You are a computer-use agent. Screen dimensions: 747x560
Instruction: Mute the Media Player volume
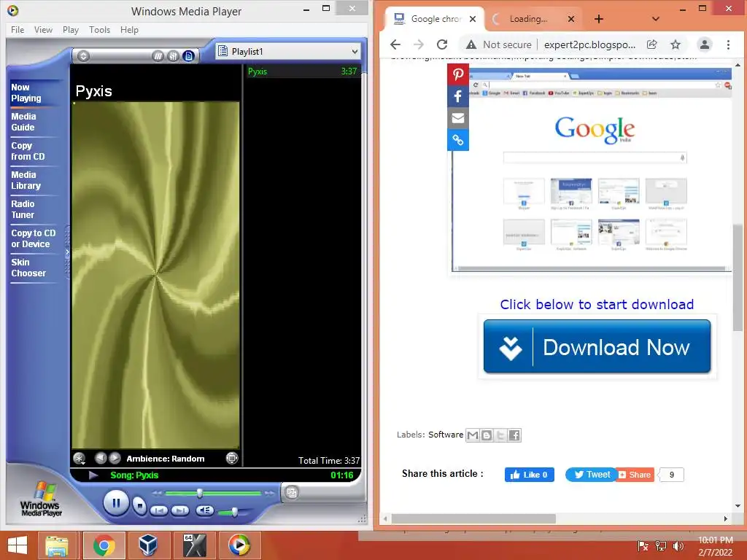point(204,510)
